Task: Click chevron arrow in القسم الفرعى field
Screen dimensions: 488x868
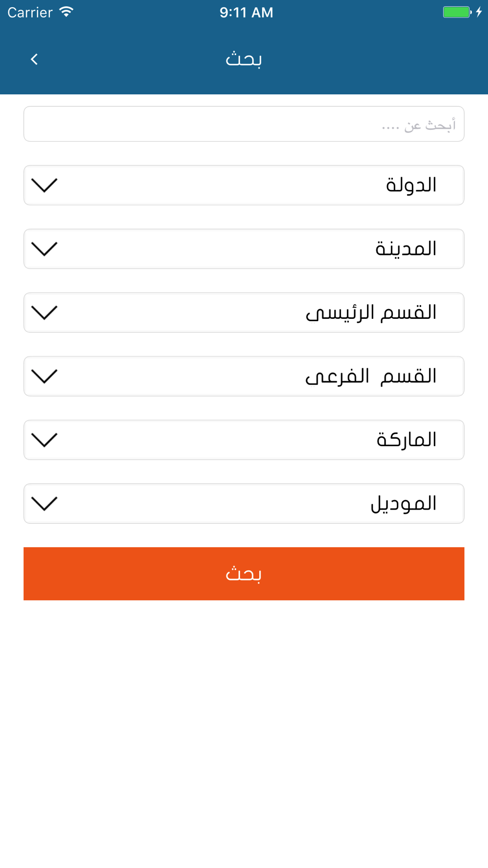Action: pos(44,376)
